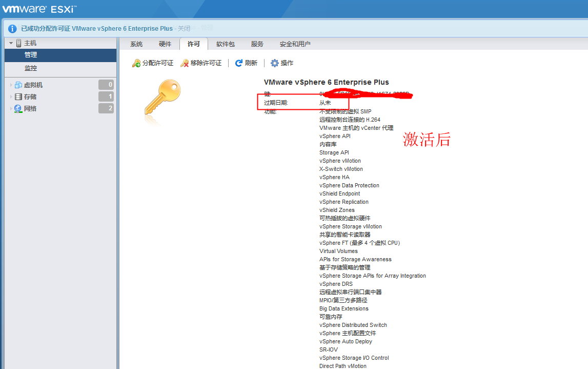This screenshot has width=588, height=369.
Task: Expand the 网络 tree node arrow
Action: click(11, 109)
